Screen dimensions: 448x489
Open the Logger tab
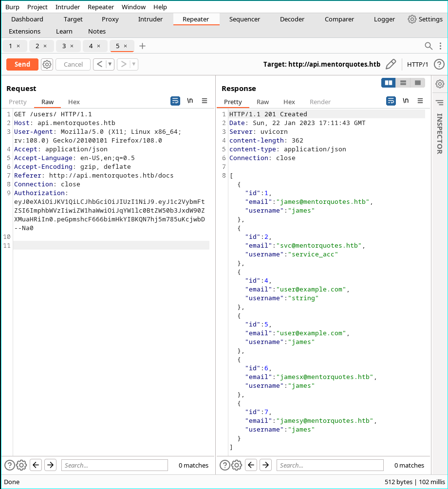384,19
